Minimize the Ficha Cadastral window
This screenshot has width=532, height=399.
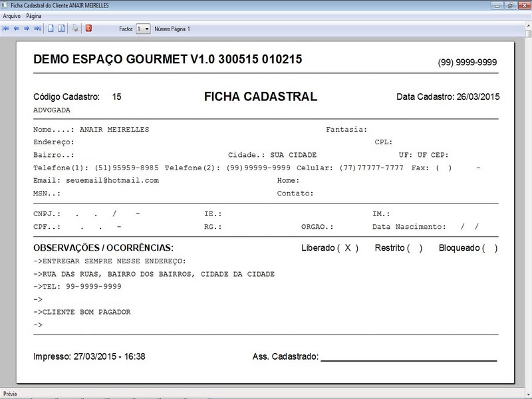click(x=497, y=5)
